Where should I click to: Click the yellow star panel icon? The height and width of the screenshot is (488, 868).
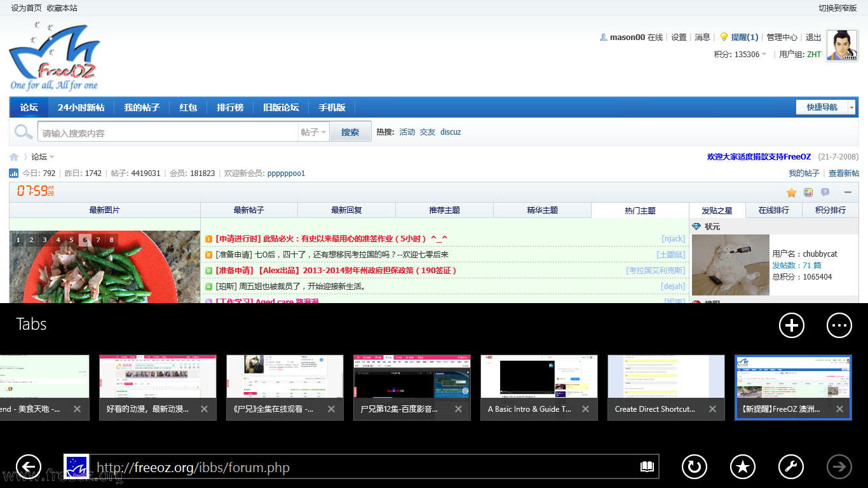(x=792, y=193)
